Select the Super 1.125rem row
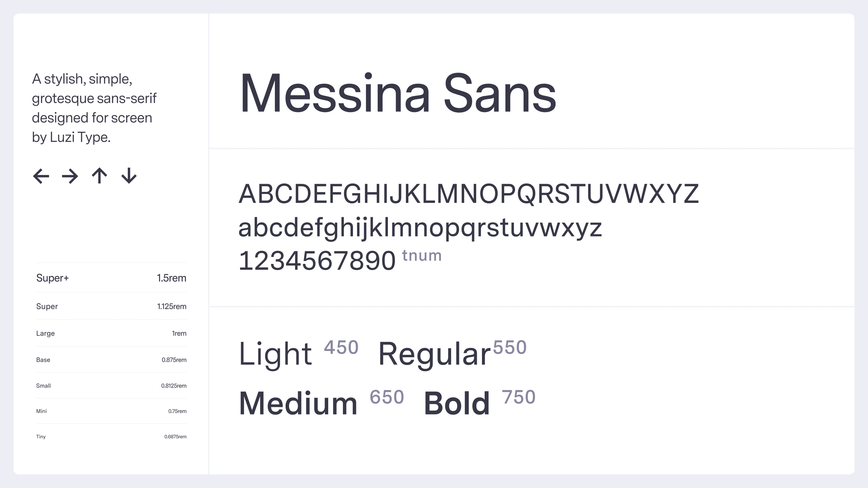 pyautogui.click(x=111, y=306)
